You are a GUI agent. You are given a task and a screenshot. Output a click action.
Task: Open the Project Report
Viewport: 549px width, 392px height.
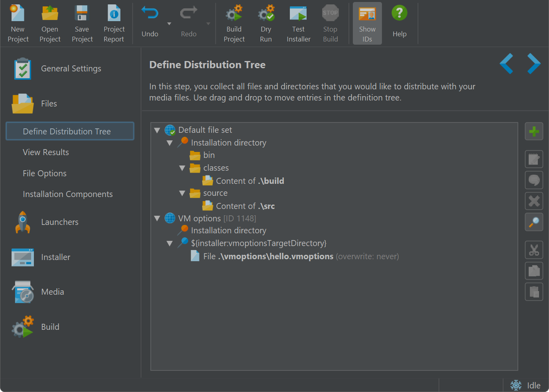[114, 24]
